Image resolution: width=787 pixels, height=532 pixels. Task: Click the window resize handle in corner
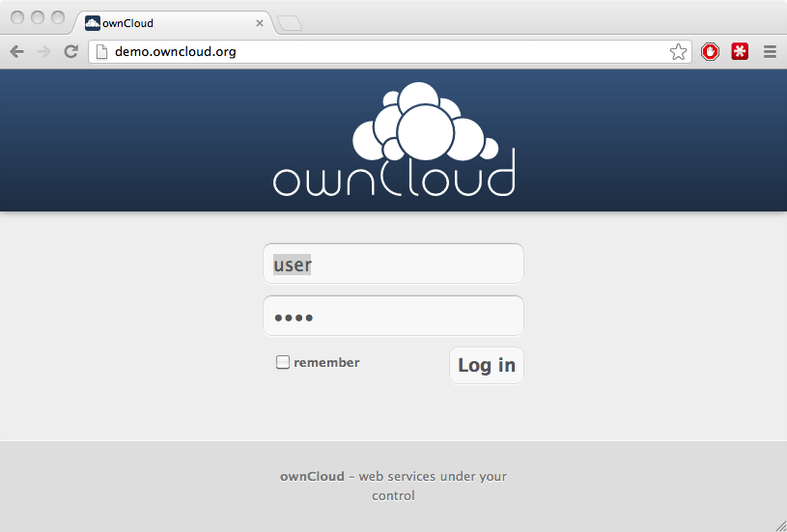click(x=779, y=524)
